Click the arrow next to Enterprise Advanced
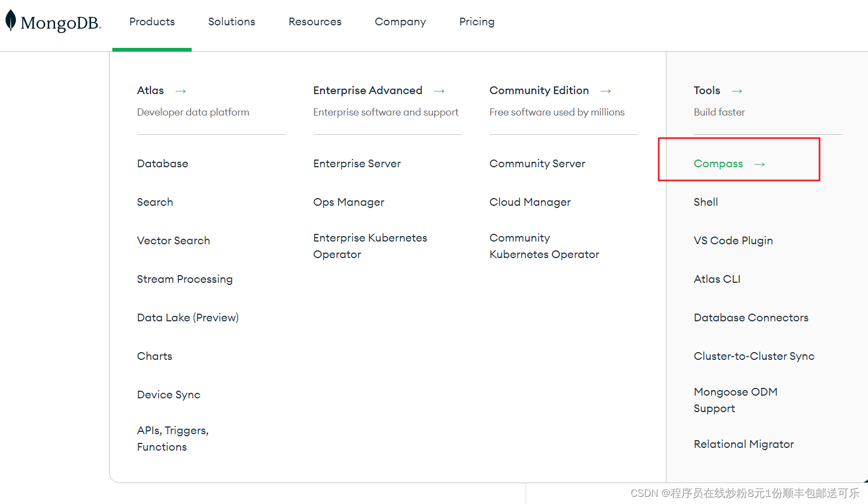The width and height of the screenshot is (868, 504). (x=439, y=91)
